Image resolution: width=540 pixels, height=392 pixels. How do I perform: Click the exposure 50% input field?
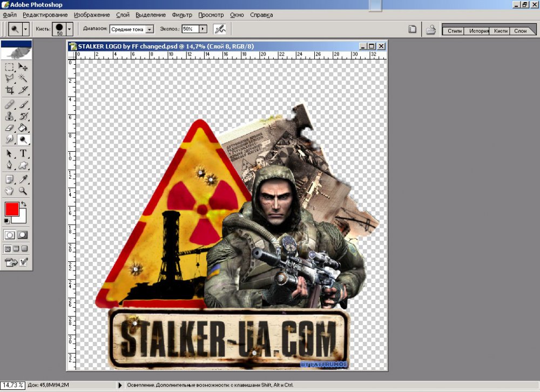191,29
